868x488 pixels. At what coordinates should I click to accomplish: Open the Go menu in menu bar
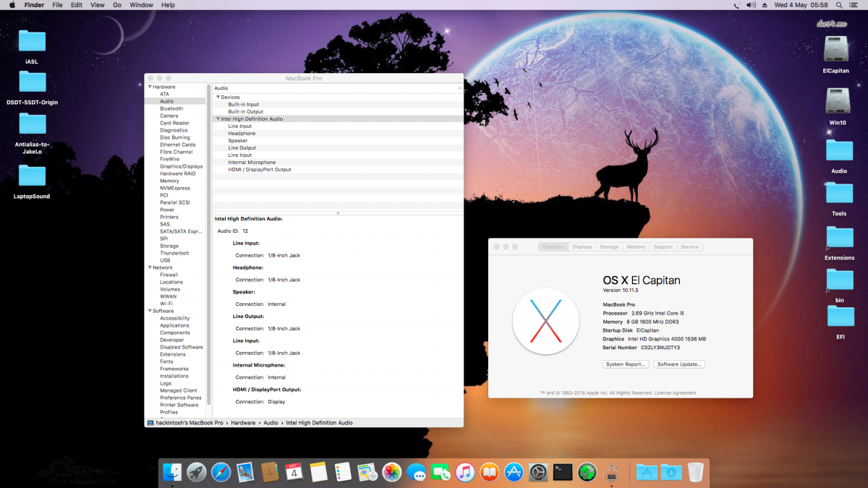click(117, 5)
